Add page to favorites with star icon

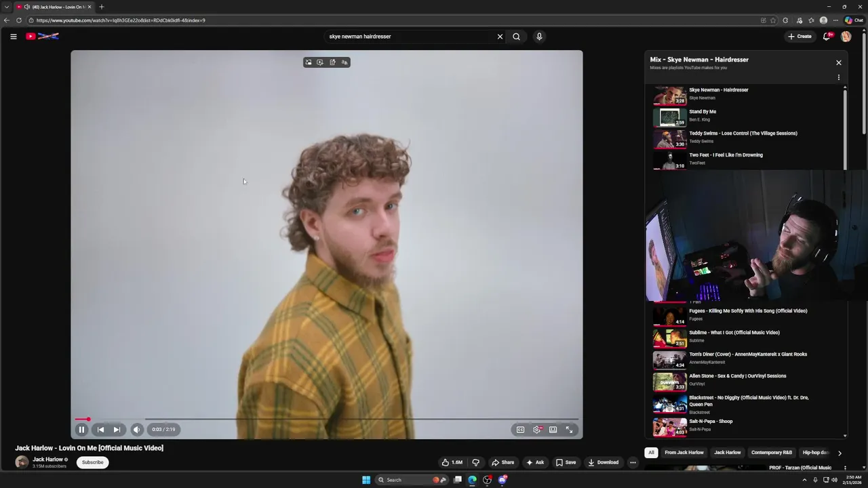click(773, 20)
